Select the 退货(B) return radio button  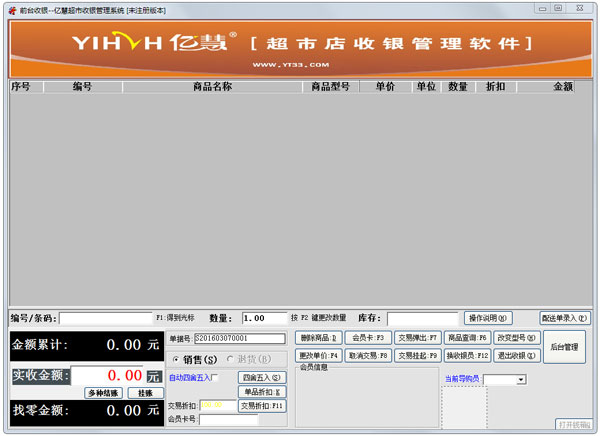(x=230, y=359)
